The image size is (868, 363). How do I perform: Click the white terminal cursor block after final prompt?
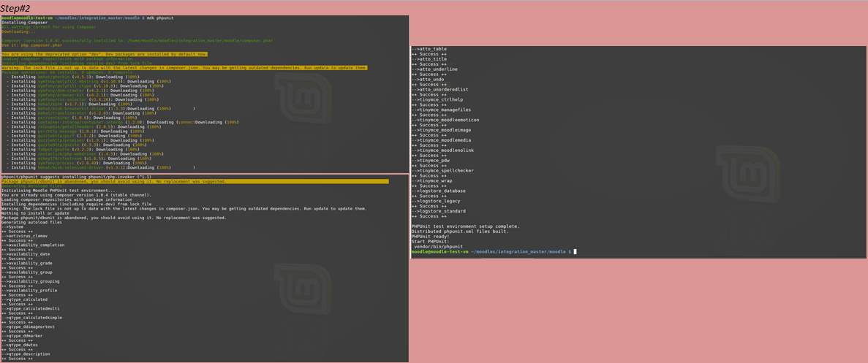tap(575, 251)
